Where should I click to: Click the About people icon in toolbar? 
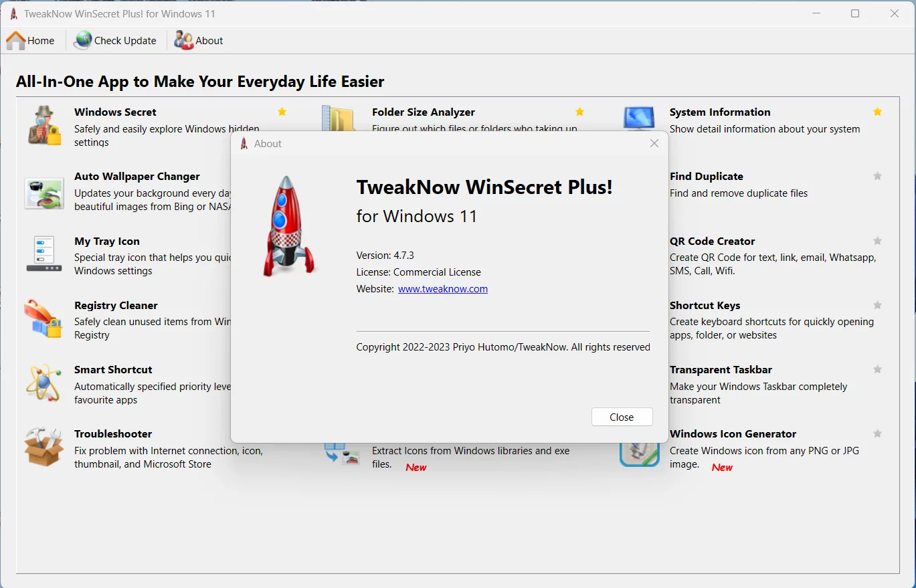pos(184,41)
